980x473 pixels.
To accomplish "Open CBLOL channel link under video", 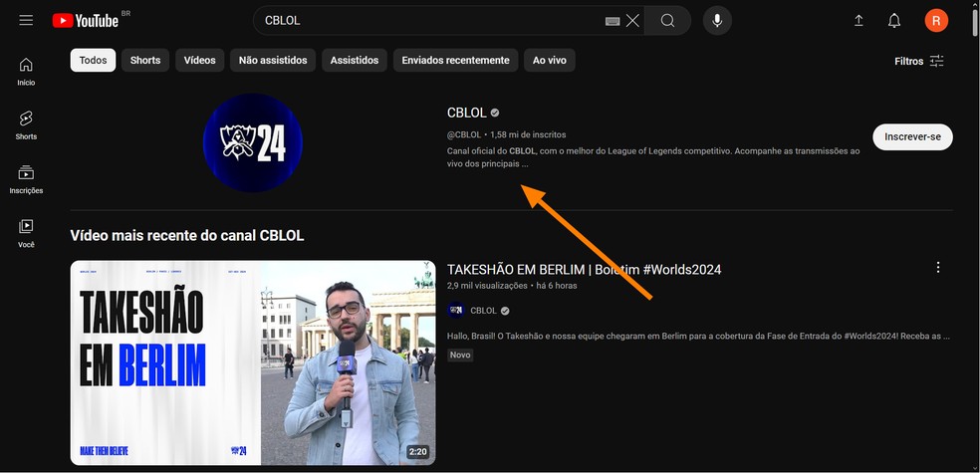I will 484,311.
